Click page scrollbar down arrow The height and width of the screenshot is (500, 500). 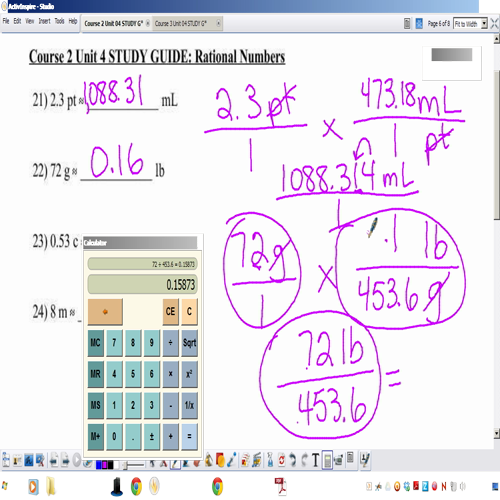(x=497, y=433)
